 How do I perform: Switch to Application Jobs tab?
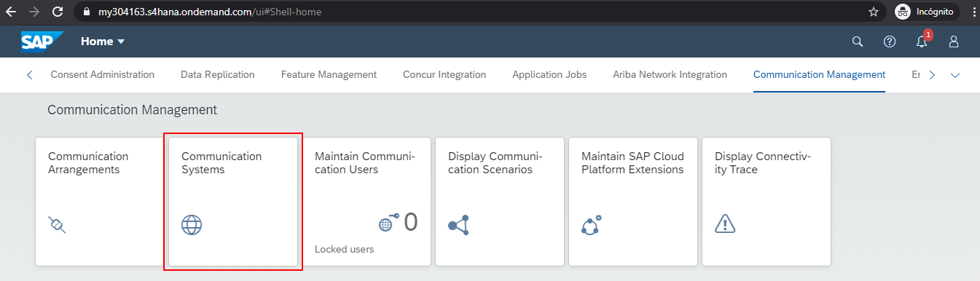[549, 74]
